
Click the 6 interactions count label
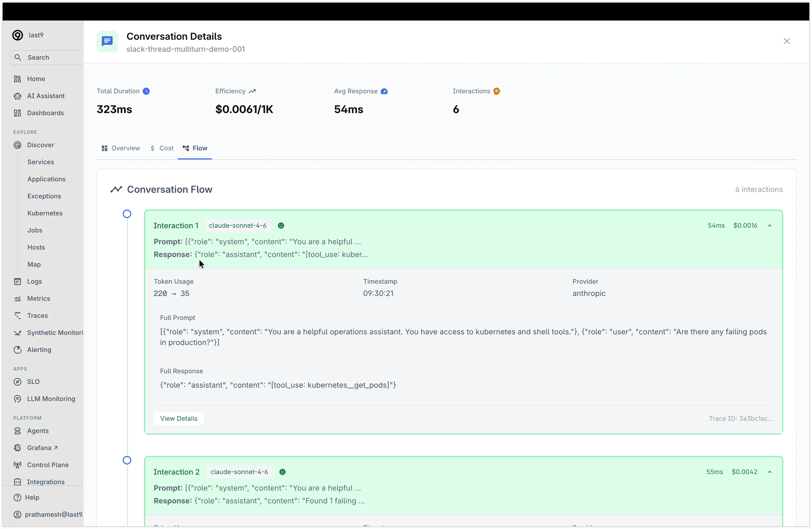[759, 189]
